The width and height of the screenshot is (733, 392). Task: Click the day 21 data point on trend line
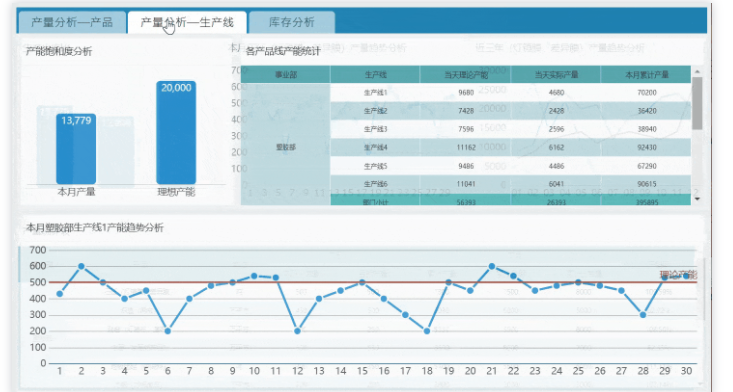(x=492, y=266)
